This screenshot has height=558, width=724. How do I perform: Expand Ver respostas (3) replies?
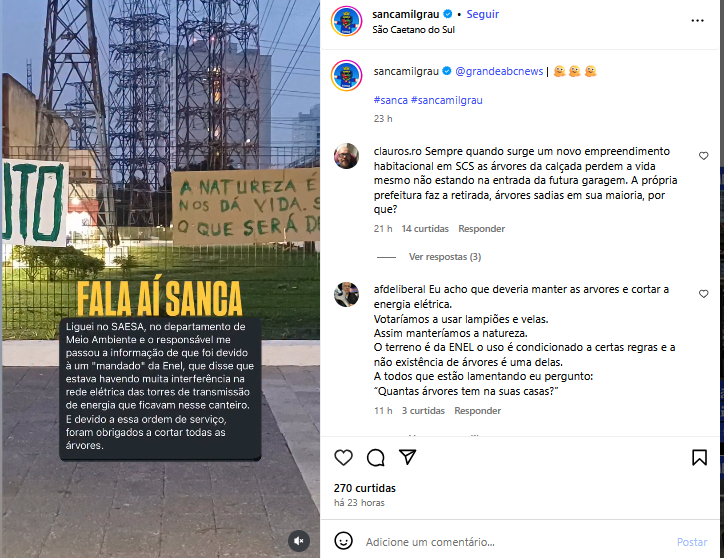click(x=445, y=257)
